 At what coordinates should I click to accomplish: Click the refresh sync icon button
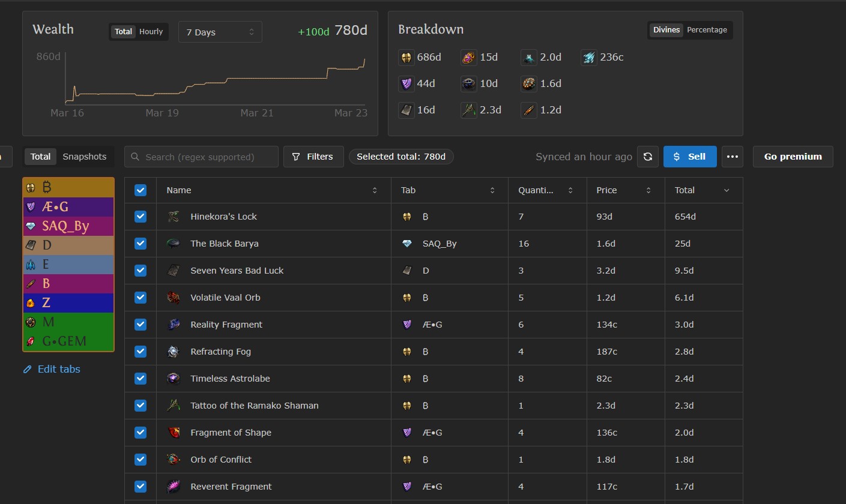(648, 157)
